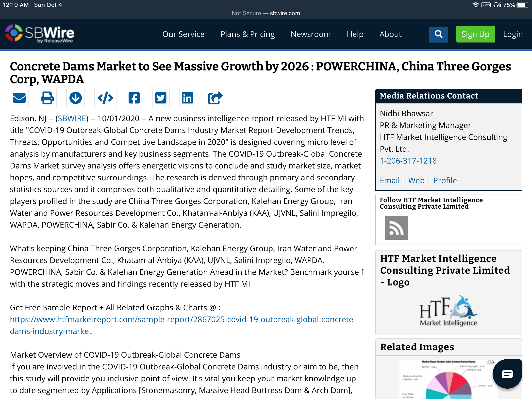The height and width of the screenshot is (399, 532).
Task: Tap the clock showing 12:10 AM
Action: (x=16, y=5)
